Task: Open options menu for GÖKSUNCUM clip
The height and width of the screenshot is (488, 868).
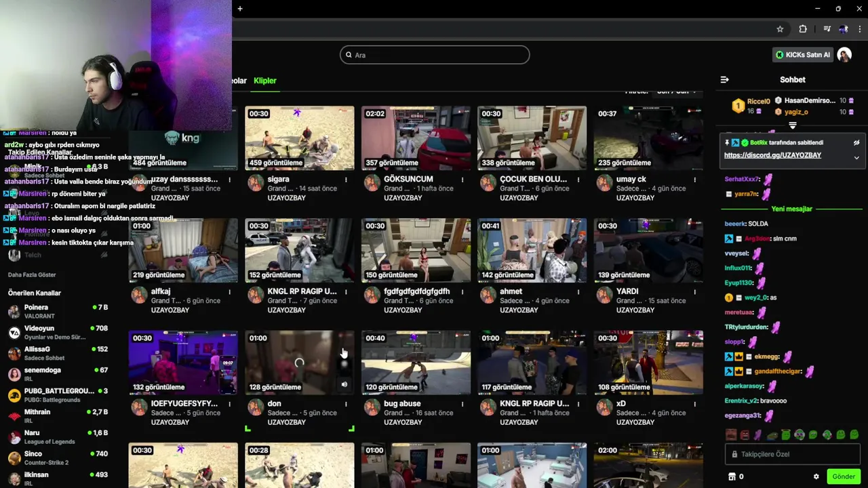Action: point(462,180)
